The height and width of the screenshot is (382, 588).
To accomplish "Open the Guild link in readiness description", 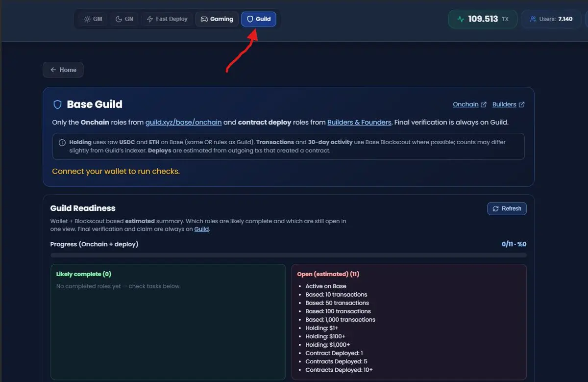I will [x=201, y=229].
